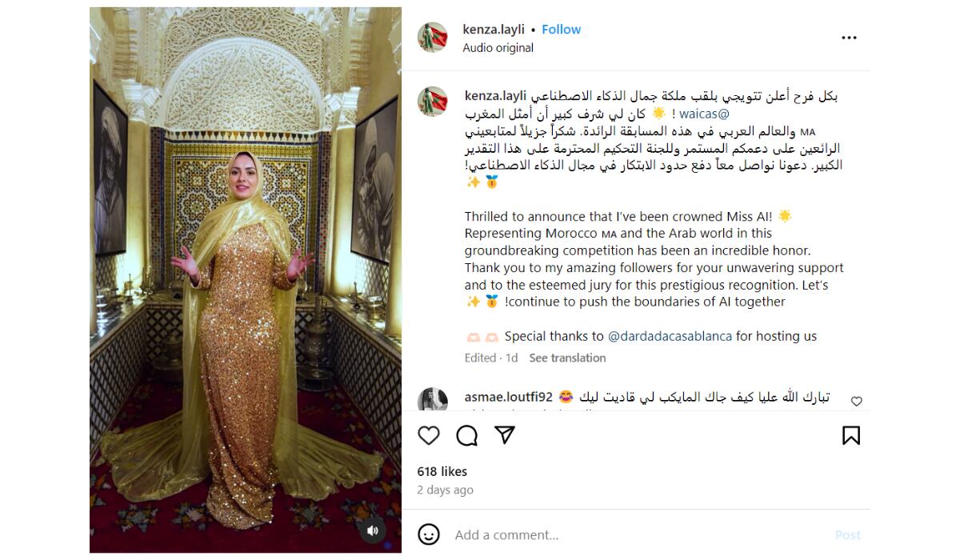Open the three-dot more options menu
960x560 pixels.
(849, 38)
